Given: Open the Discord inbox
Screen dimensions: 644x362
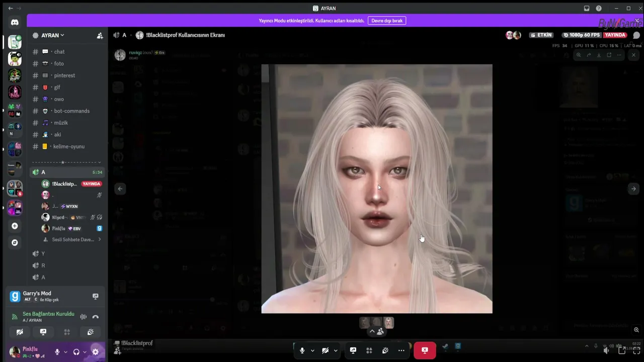Looking at the screenshot, I should pyautogui.click(x=587, y=9).
